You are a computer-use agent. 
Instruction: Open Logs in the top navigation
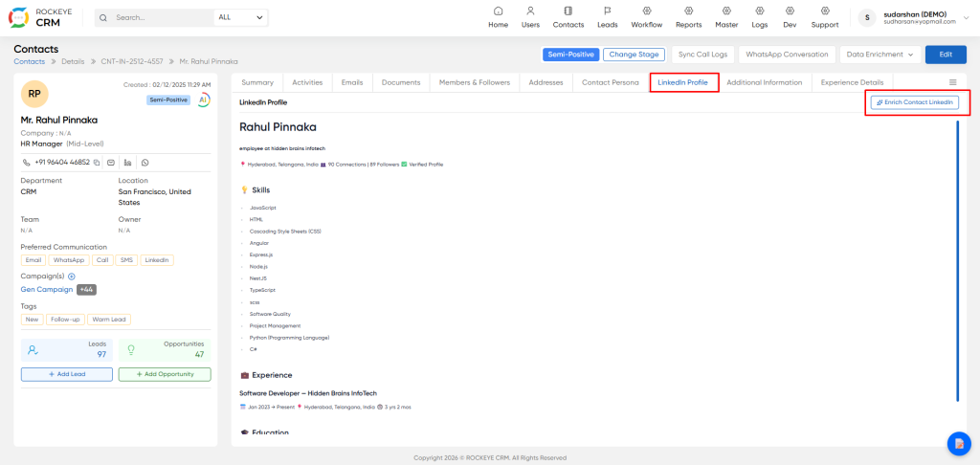tap(759, 17)
